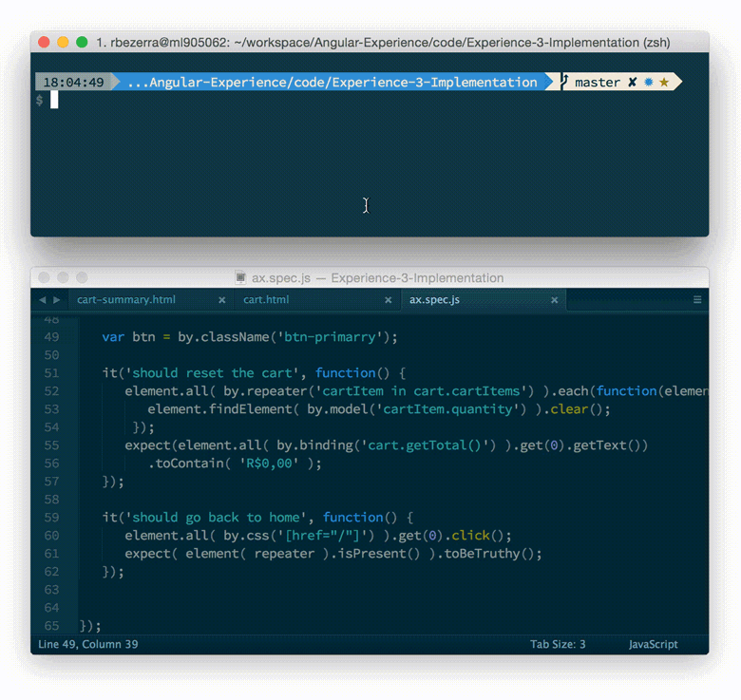The image size is (741, 700).
Task: Click 'should reset the cart' string
Action: (212, 373)
